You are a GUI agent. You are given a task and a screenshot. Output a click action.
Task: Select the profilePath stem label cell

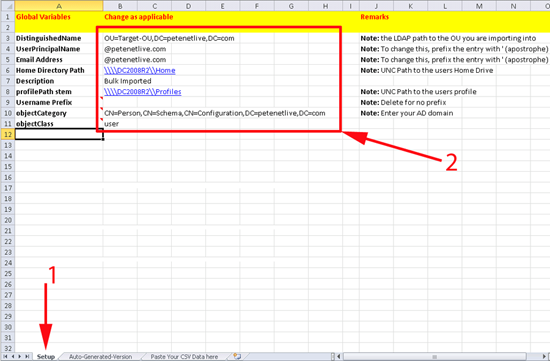click(59, 92)
